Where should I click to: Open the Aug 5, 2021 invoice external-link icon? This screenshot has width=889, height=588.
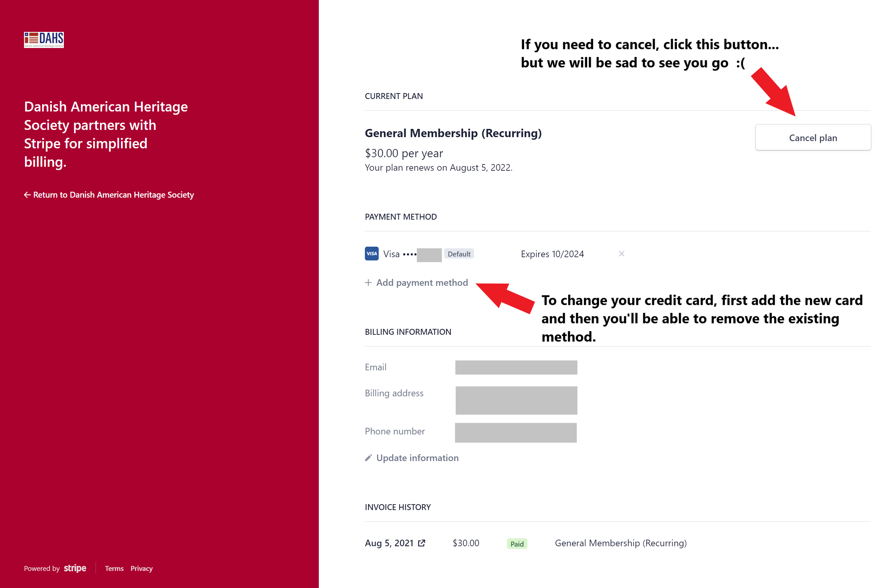coord(421,543)
